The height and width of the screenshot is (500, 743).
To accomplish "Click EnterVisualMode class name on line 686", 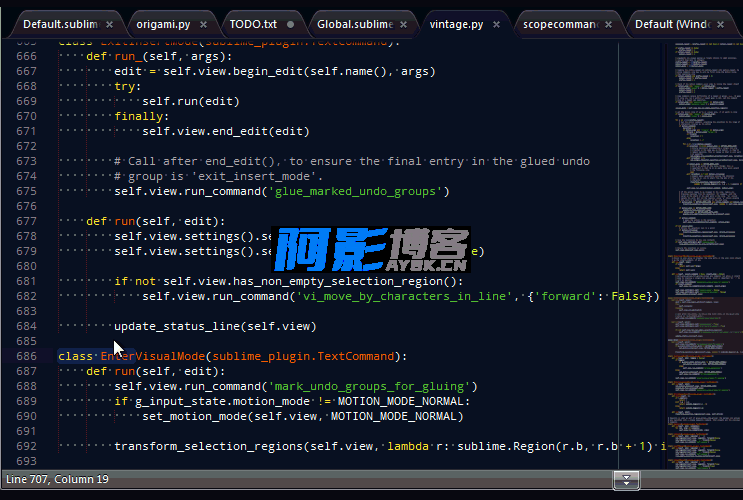I will coord(153,356).
